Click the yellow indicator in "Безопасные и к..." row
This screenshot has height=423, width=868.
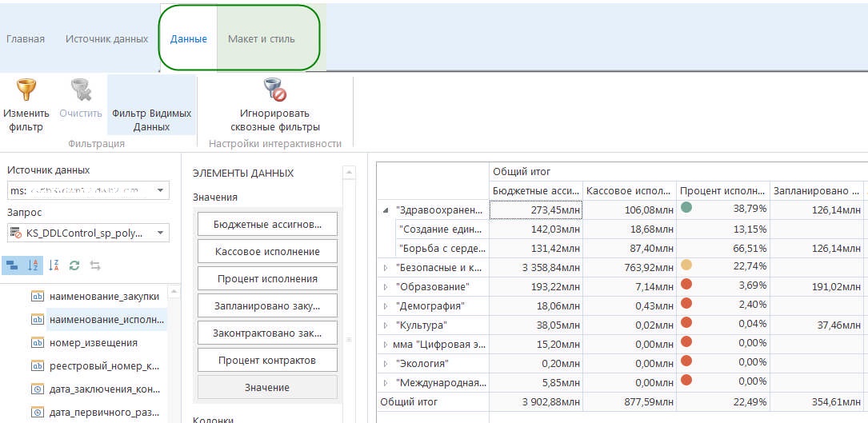tap(686, 265)
